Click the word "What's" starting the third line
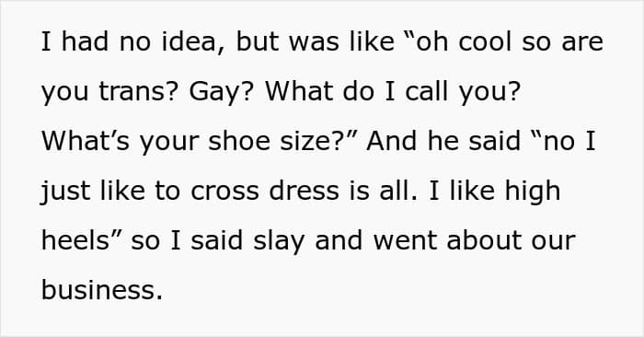Image resolution: width=644 pixels, height=337 pixels. click(85, 141)
